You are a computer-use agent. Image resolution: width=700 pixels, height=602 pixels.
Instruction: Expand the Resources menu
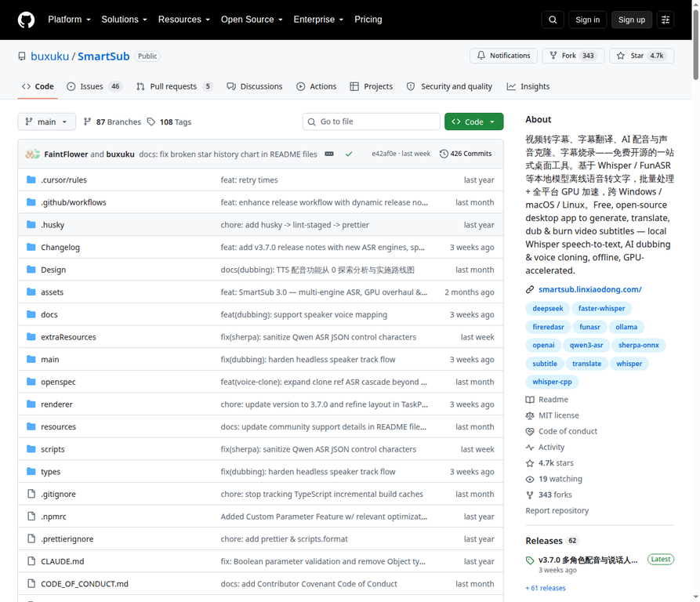tap(184, 20)
